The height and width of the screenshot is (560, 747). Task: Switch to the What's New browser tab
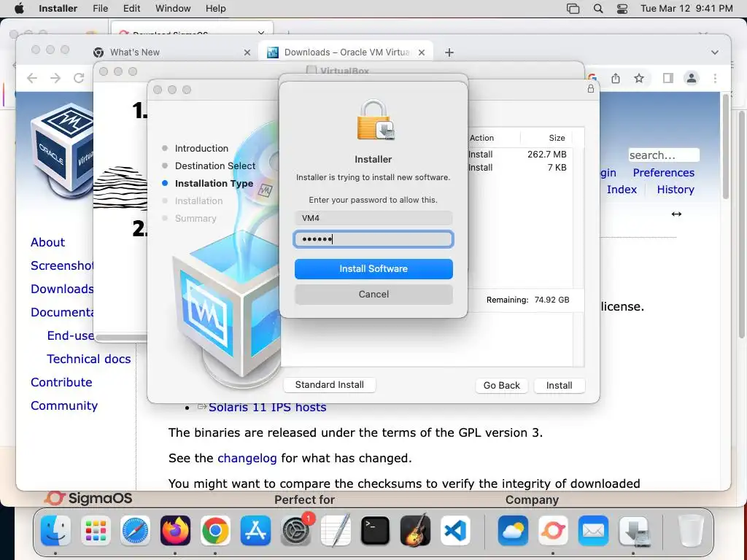[135, 52]
